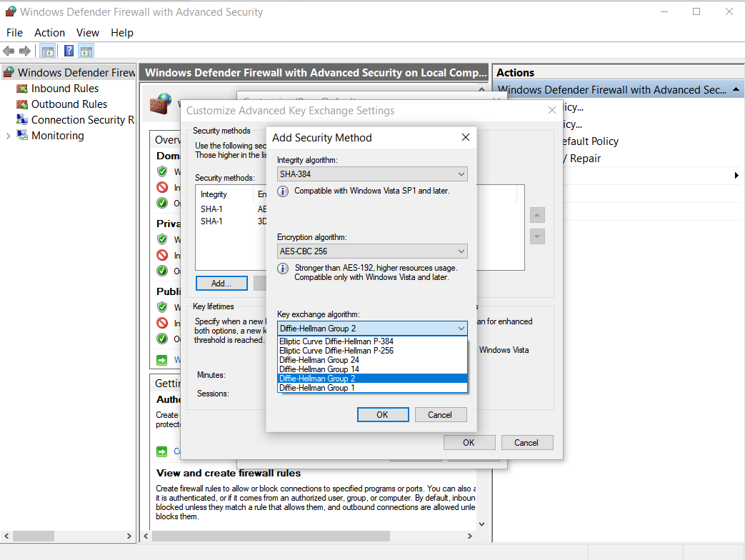Click the Restore Default Policy action

591,141
